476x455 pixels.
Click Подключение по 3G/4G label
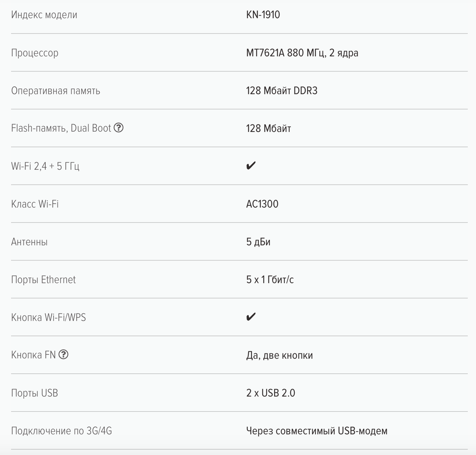(x=61, y=430)
